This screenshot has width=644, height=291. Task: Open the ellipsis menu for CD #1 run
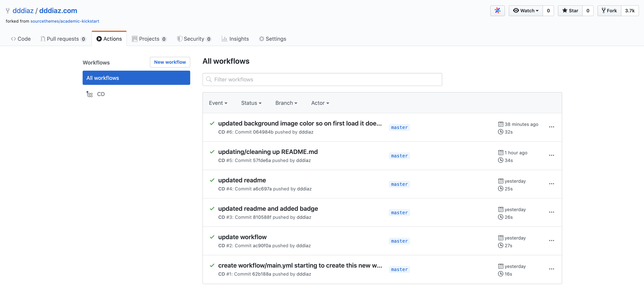click(552, 269)
